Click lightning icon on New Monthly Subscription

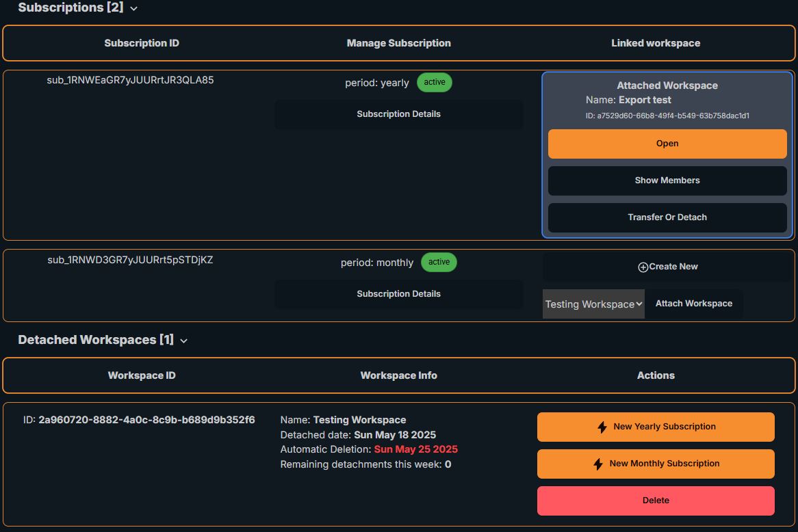[x=598, y=464]
